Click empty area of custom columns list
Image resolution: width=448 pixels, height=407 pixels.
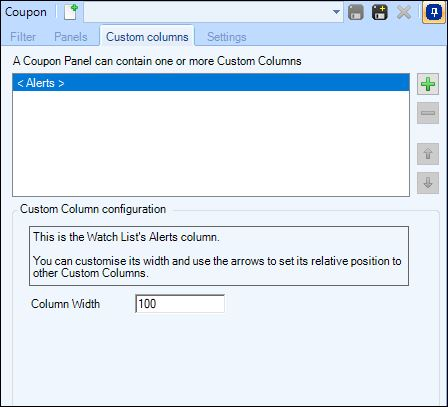(x=211, y=143)
